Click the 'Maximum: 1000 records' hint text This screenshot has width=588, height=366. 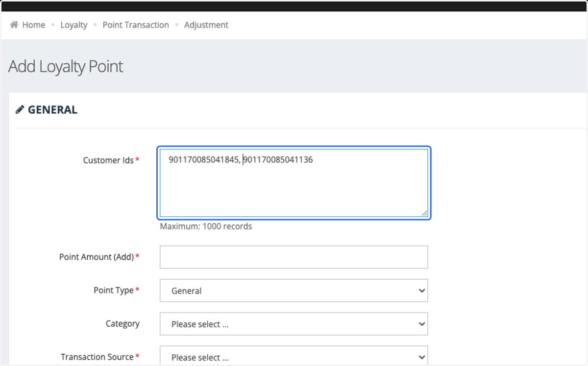click(206, 227)
